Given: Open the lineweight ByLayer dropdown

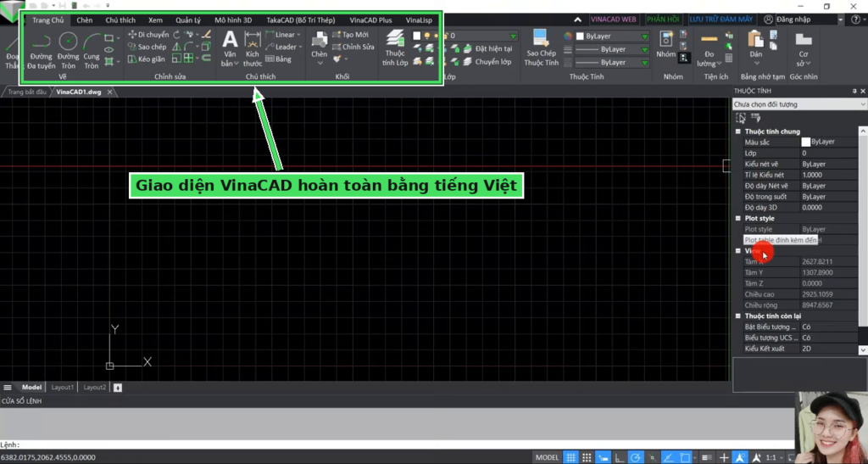Looking at the screenshot, I should click(644, 63).
